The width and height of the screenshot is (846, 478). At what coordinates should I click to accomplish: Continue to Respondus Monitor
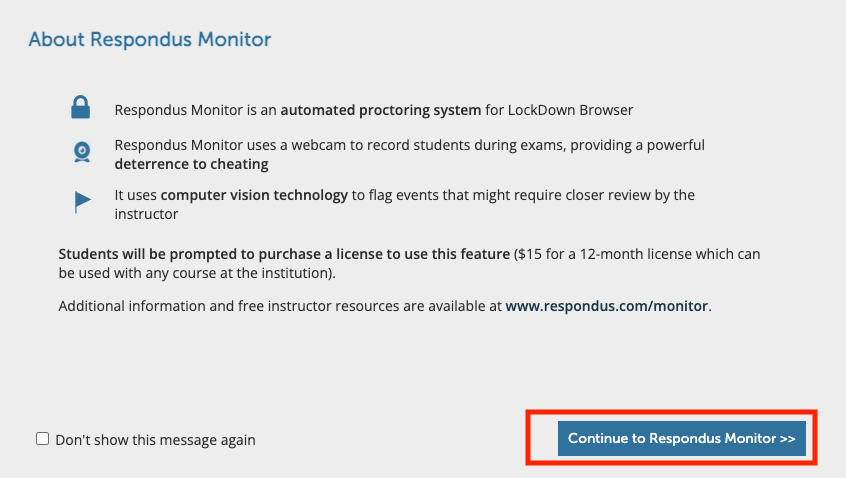point(681,438)
